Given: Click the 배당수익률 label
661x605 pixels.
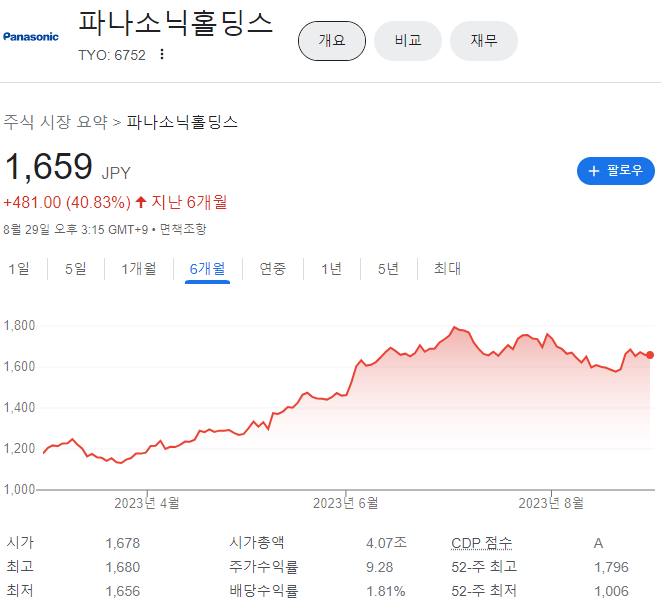Looking at the screenshot, I should click(x=263, y=591).
